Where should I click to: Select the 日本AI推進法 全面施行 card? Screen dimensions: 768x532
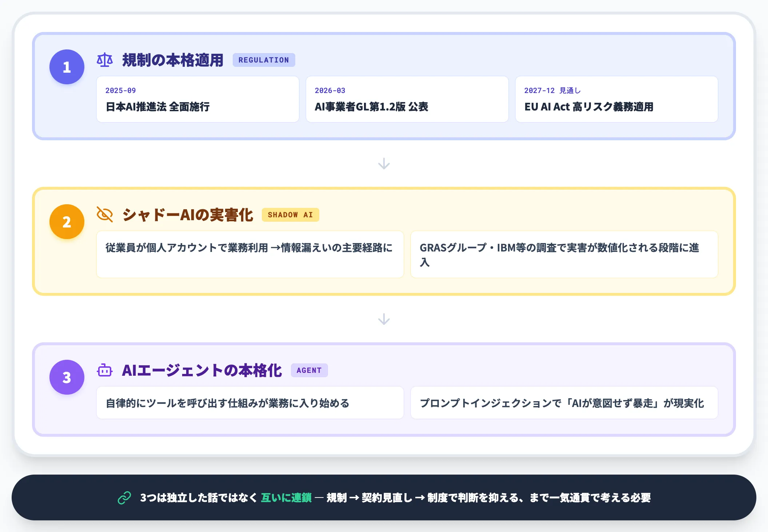tap(198, 99)
